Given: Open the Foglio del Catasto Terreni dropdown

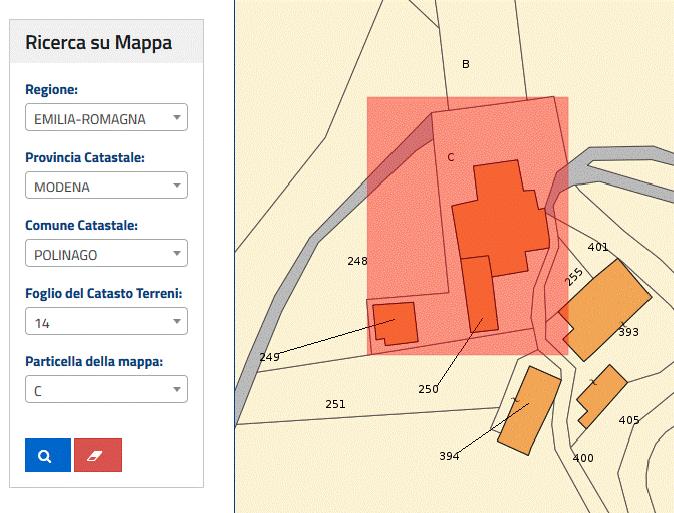Looking at the screenshot, I should pyautogui.click(x=106, y=321).
